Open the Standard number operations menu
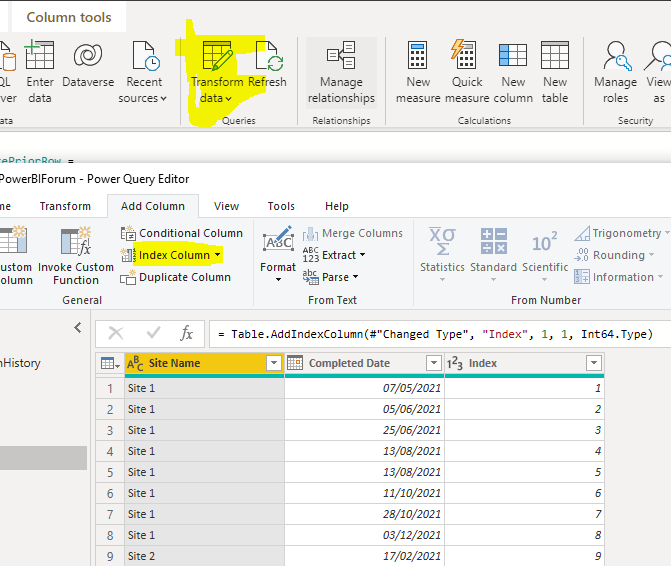671x566 pixels. pos(493,255)
